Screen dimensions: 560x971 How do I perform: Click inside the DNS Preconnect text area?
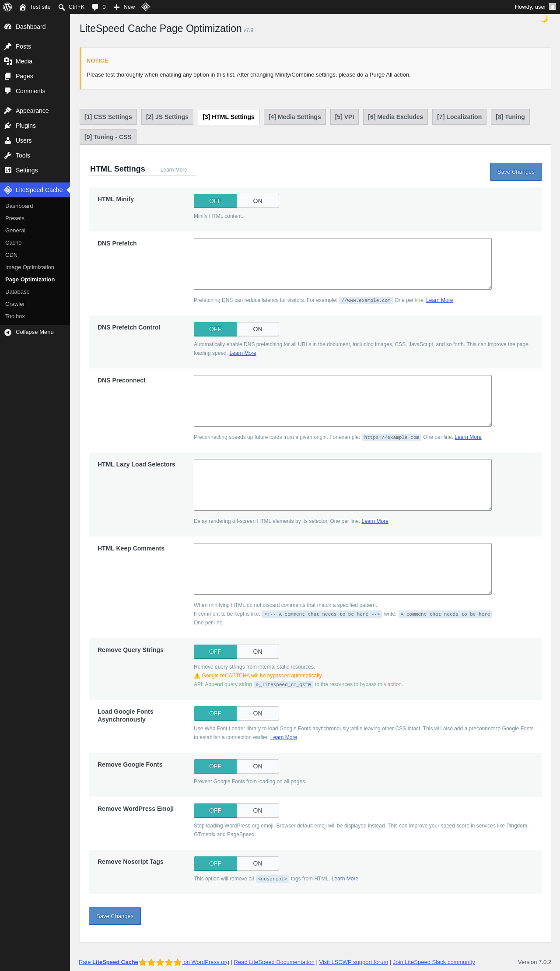(343, 401)
